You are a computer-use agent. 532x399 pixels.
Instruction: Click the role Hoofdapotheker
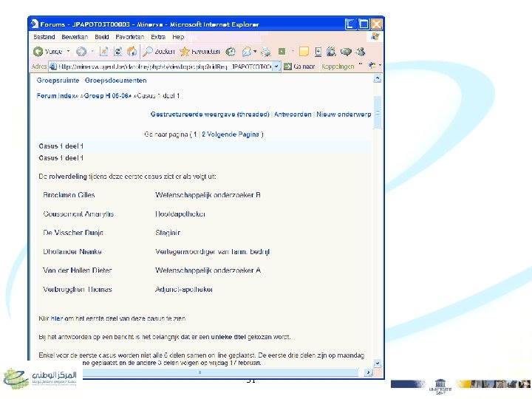tap(180, 214)
